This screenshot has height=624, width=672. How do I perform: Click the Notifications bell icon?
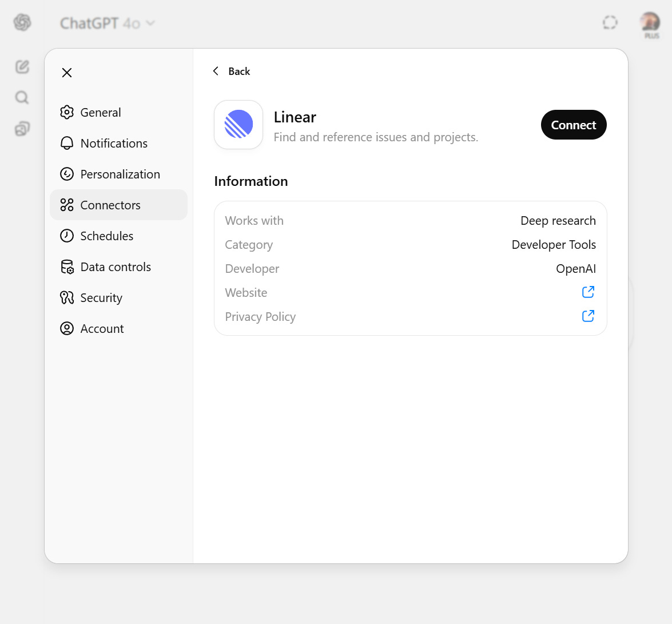[x=67, y=143]
